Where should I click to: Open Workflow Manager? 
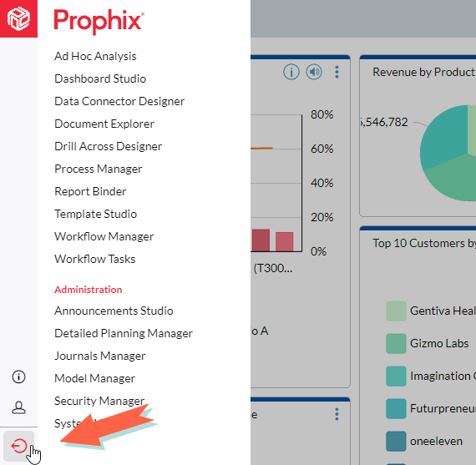[104, 236]
